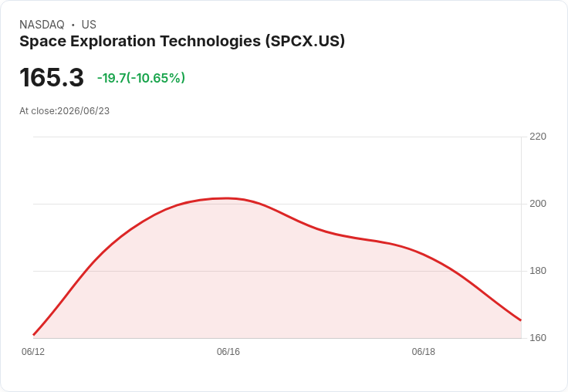Click the 160 price axis label
Image resolution: width=568 pixels, height=392 pixels.
[538, 338]
